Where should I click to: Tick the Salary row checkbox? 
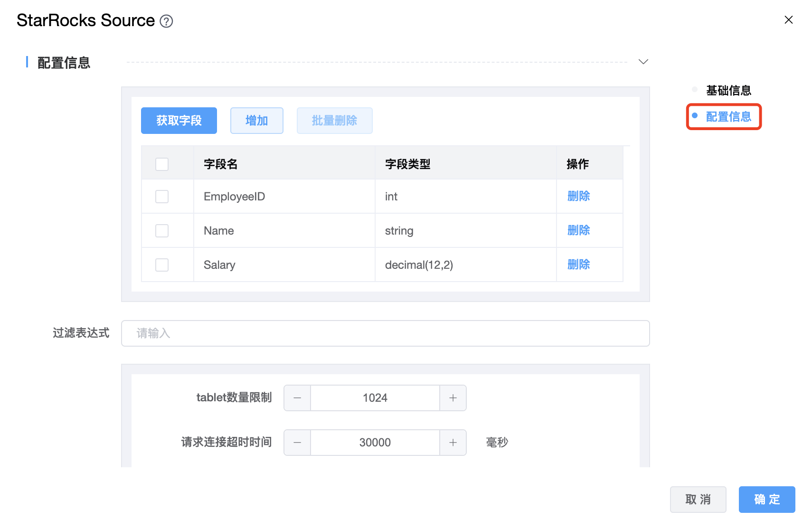point(162,265)
